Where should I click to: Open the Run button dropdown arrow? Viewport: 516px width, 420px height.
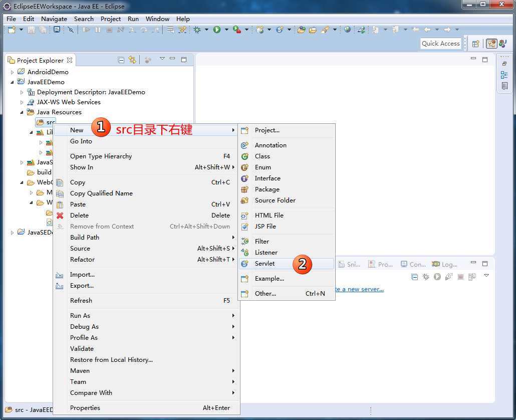[x=226, y=30]
